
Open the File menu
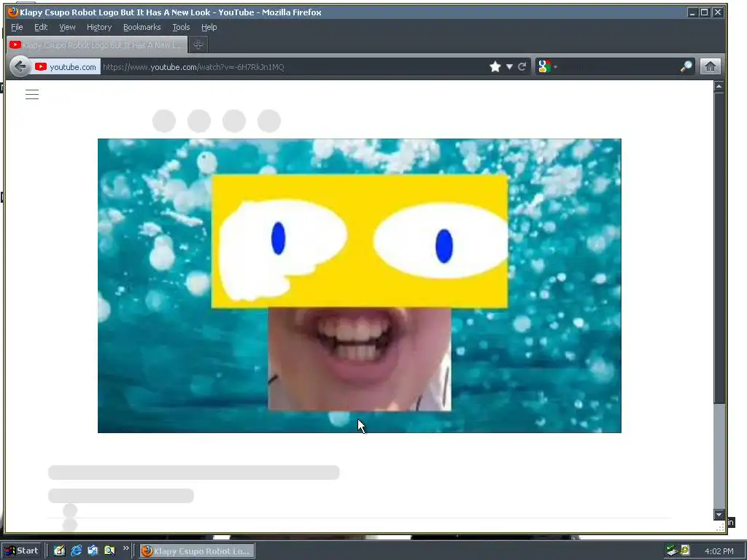coord(17,27)
